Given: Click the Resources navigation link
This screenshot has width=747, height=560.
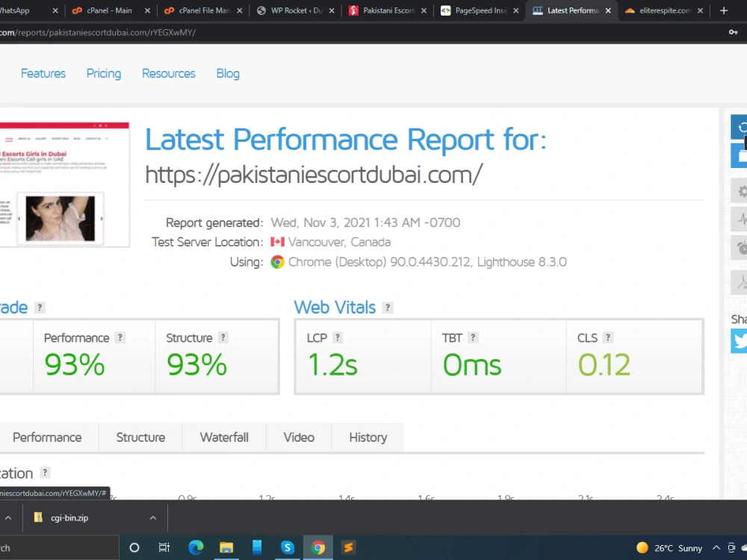Looking at the screenshot, I should (x=169, y=73).
